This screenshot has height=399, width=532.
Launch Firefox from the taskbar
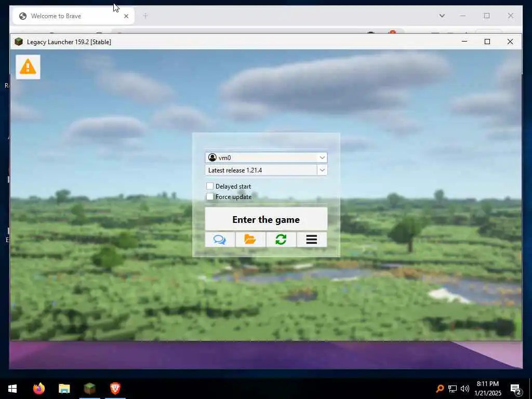tap(38, 388)
